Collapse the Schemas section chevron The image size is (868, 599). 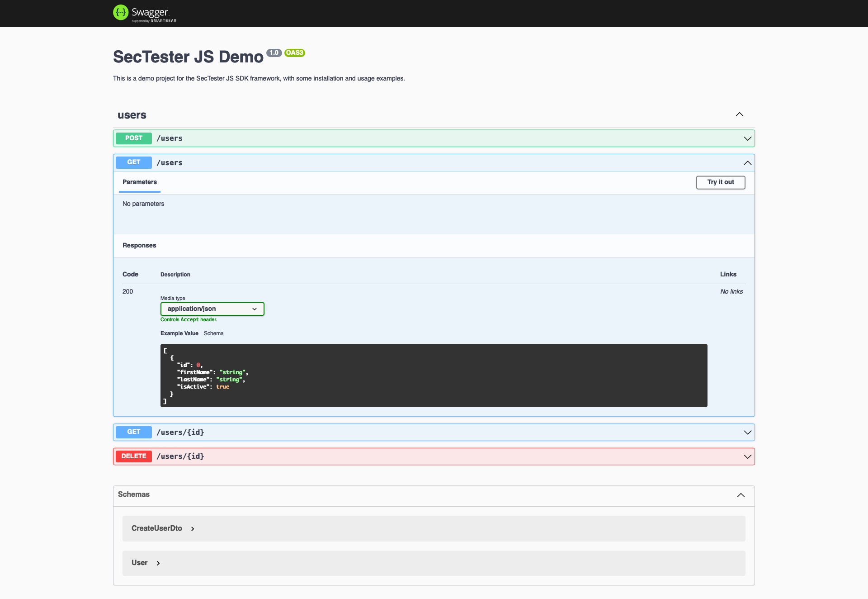point(741,495)
